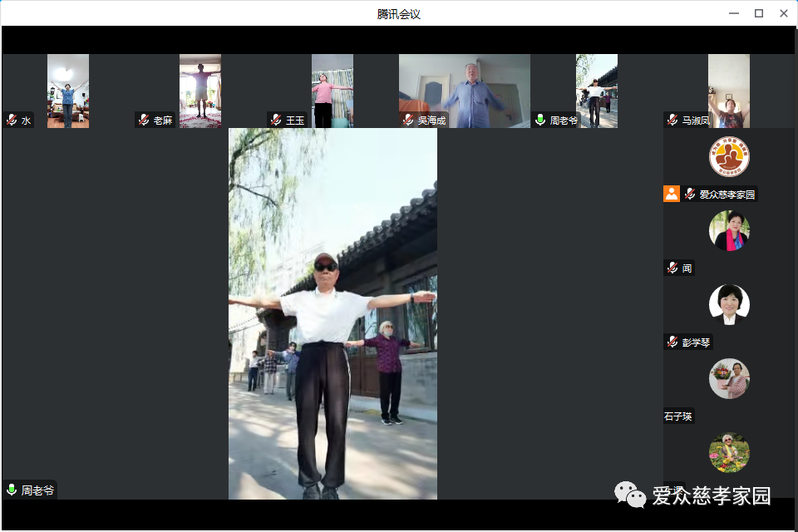Click muted mic icon beside 水
798x532 pixels.
12,120
